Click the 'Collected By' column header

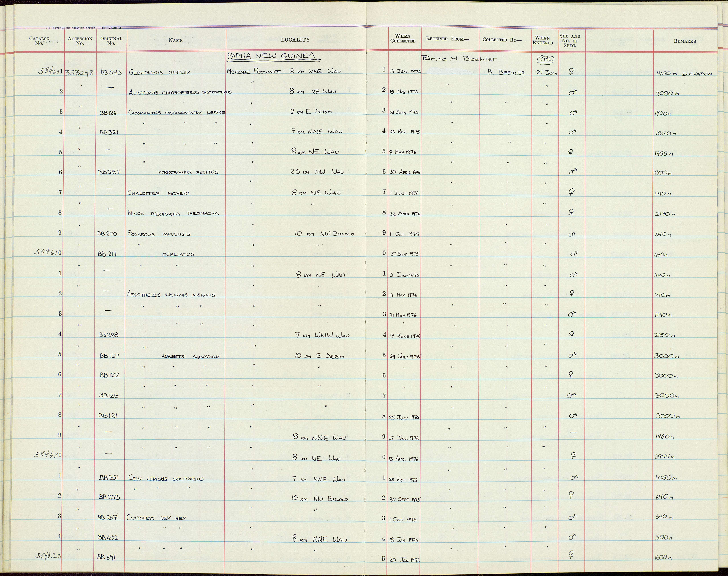coord(502,40)
